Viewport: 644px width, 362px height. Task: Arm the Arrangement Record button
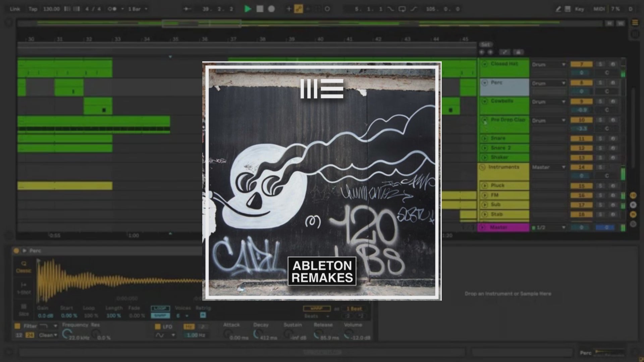click(x=271, y=9)
